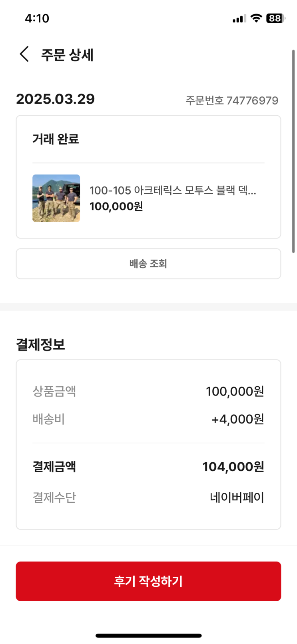This screenshot has width=297, height=644.
Task: Tap the 결제정보 section heading
Action: pos(40,344)
